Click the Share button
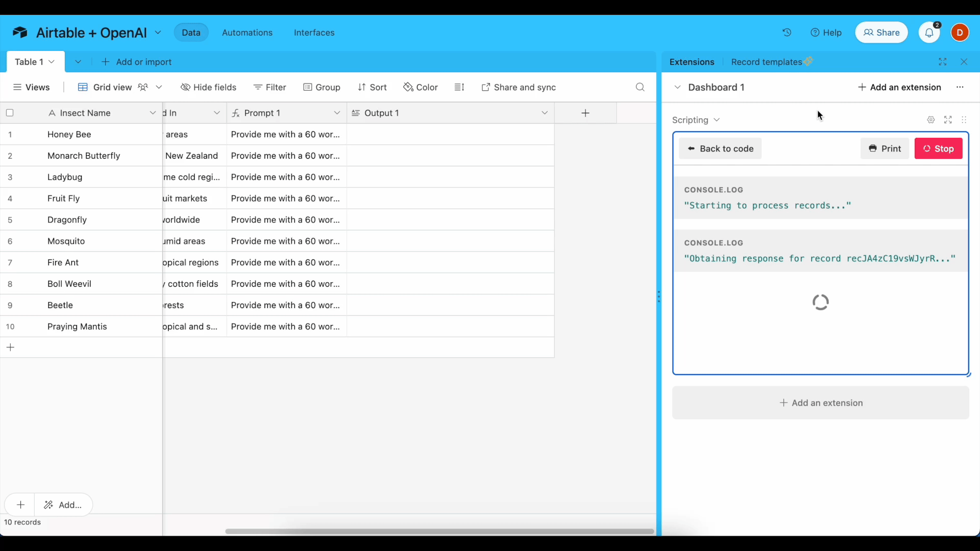The width and height of the screenshot is (980, 551). [x=881, y=33]
